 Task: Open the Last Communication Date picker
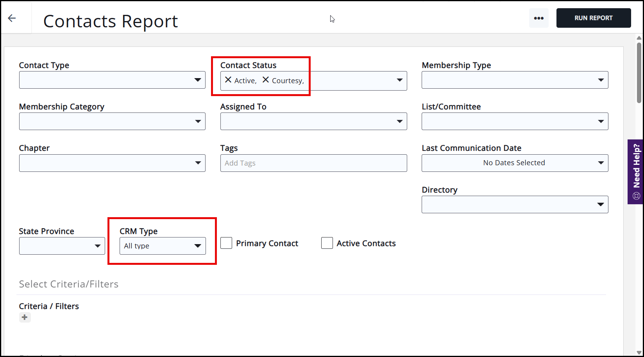click(x=515, y=163)
